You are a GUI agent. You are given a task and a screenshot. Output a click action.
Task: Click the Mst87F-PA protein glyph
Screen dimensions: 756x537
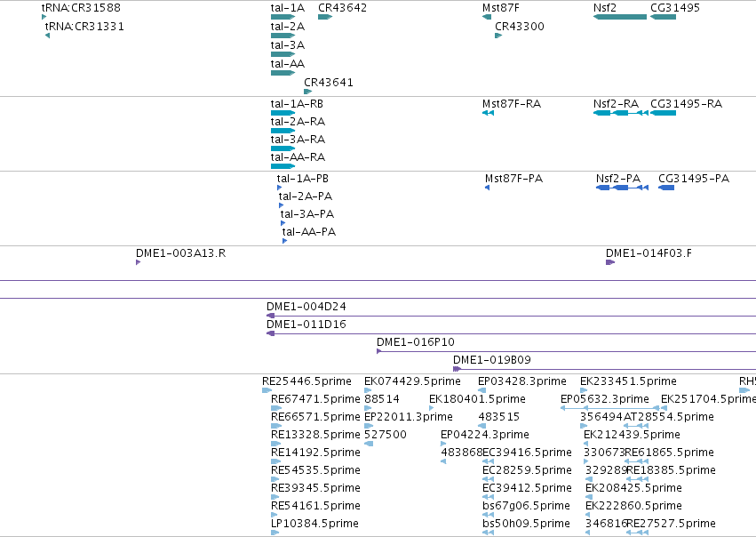[x=487, y=188]
